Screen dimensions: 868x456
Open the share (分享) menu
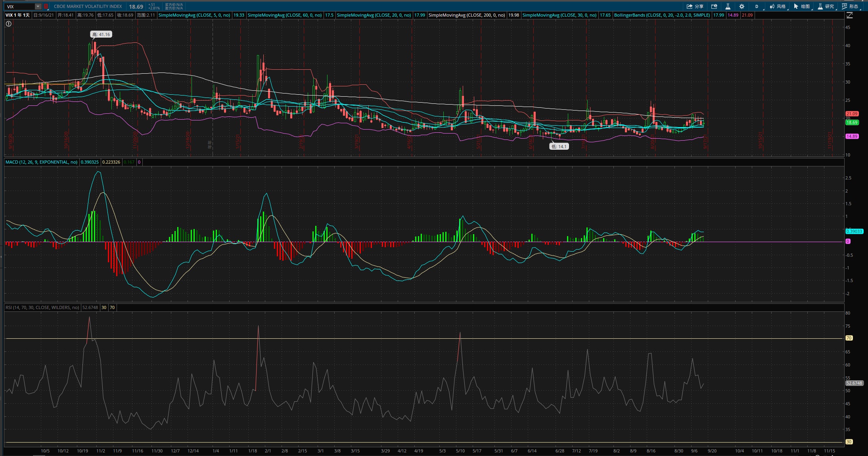click(x=695, y=6)
